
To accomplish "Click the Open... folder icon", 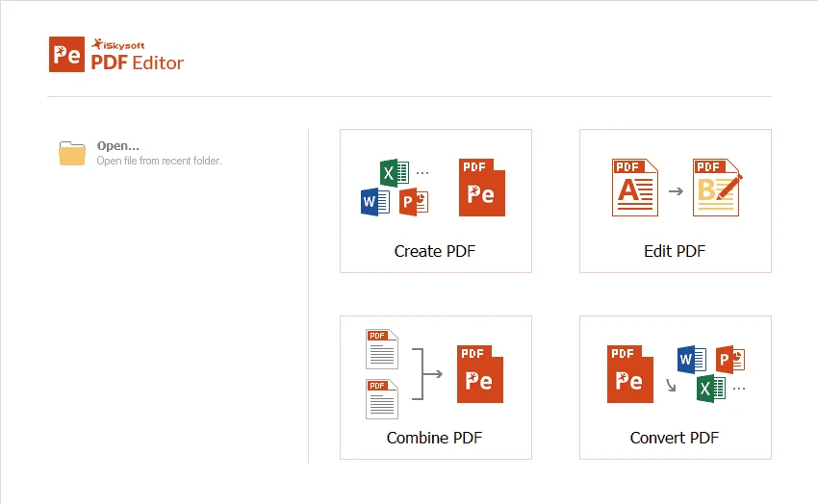I will tap(72, 153).
